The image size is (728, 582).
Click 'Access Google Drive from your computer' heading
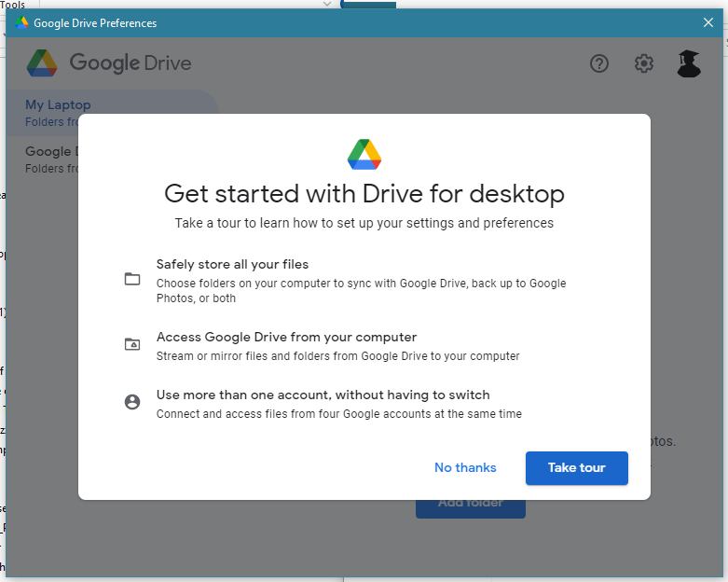(x=286, y=337)
